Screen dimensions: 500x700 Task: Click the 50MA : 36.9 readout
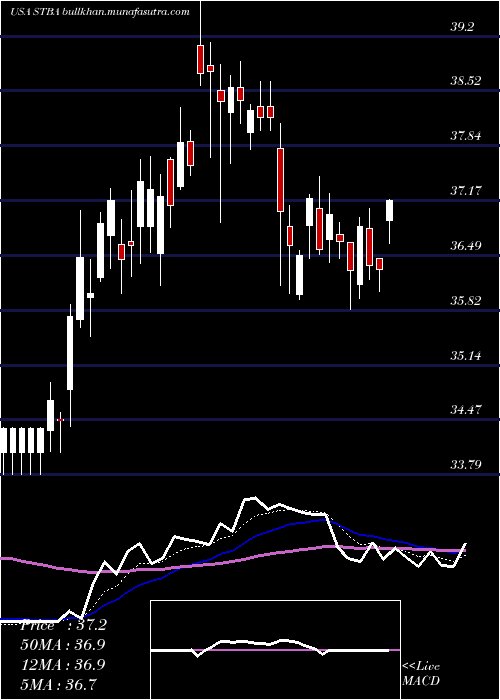pos(63,645)
